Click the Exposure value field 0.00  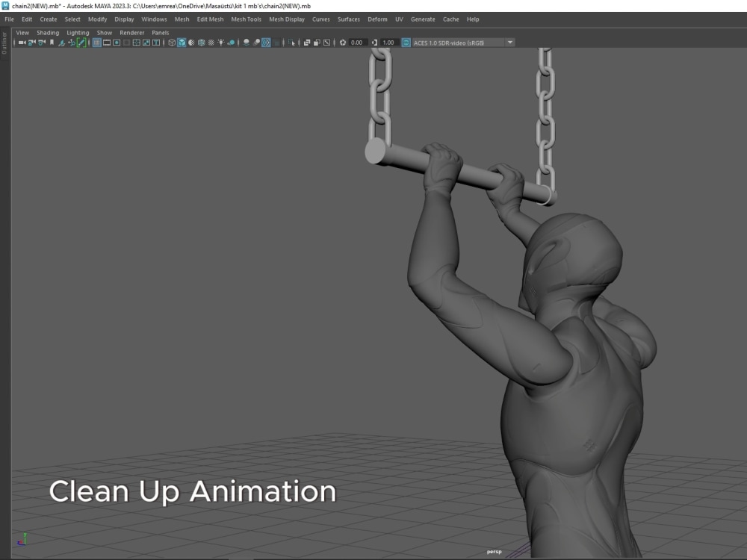click(x=358, y=43)
